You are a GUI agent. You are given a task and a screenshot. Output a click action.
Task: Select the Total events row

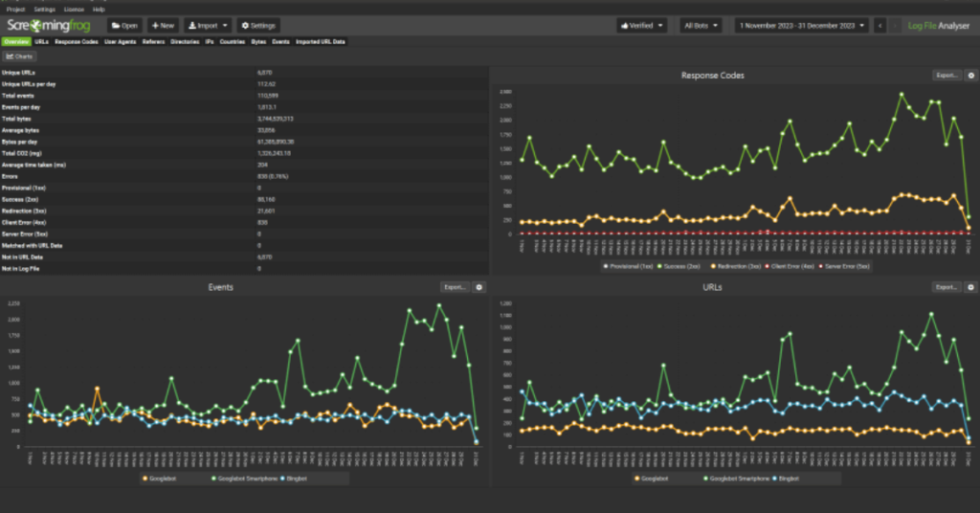tap(244, 96)
